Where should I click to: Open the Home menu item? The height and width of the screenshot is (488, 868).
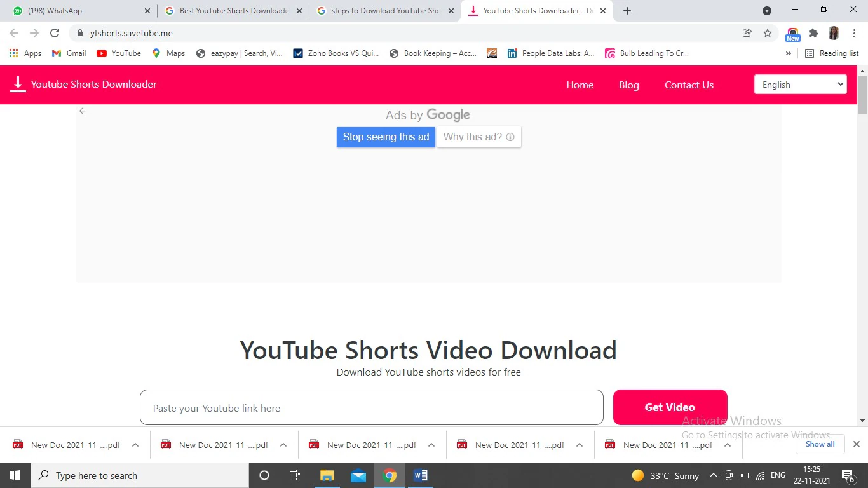pos(580,85)
